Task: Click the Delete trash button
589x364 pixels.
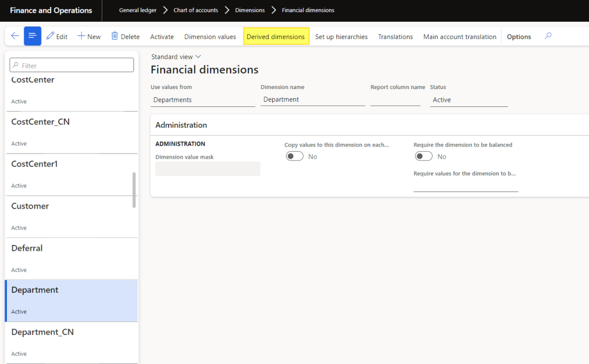Action: [125, 36]
